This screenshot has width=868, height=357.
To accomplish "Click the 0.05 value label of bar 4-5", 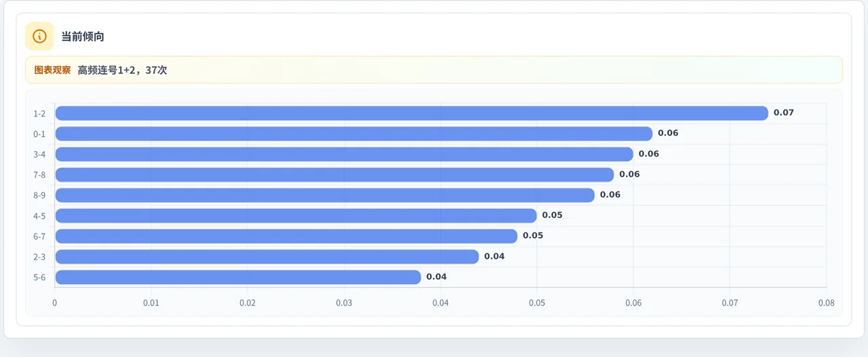I will (552, 215).
